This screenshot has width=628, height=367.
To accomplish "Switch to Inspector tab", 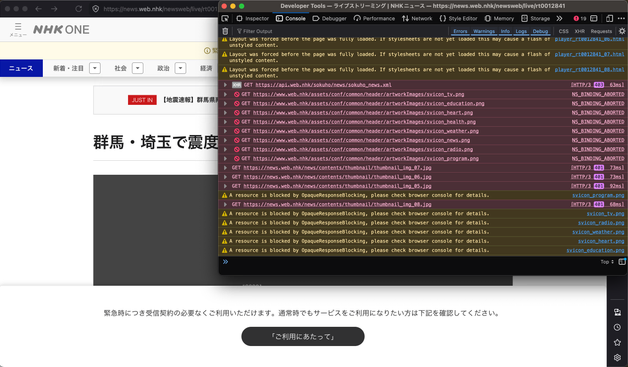I will [x=253, y=18].
